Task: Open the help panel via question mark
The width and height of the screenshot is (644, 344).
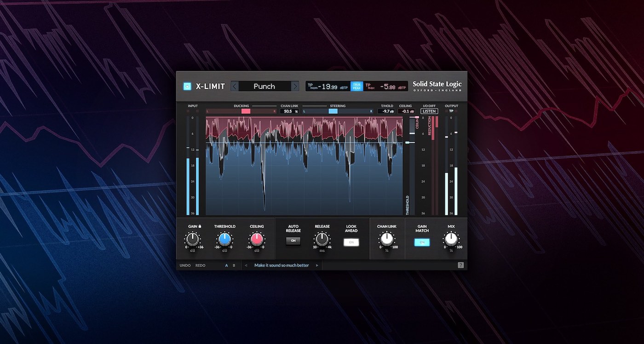Action: click(461, 265)
